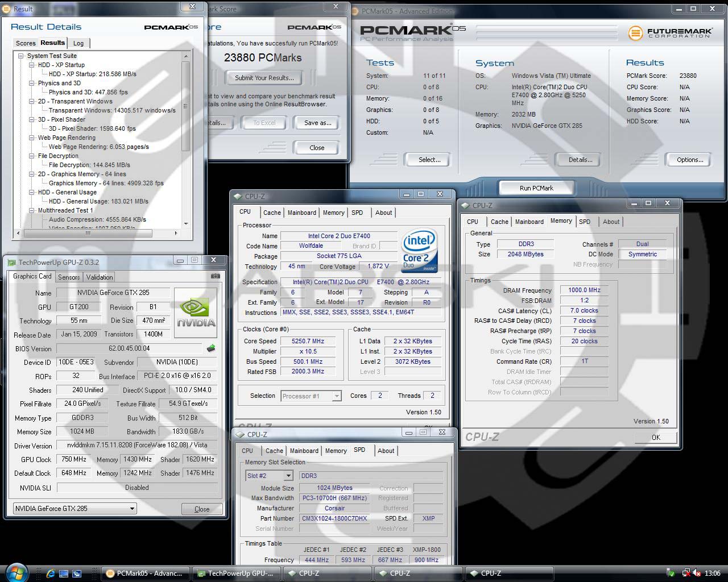Click Part Number CM3X1024-1800C7DHX field
The image size is (728, 582).
pyautogui.click(x=334, y=518)
